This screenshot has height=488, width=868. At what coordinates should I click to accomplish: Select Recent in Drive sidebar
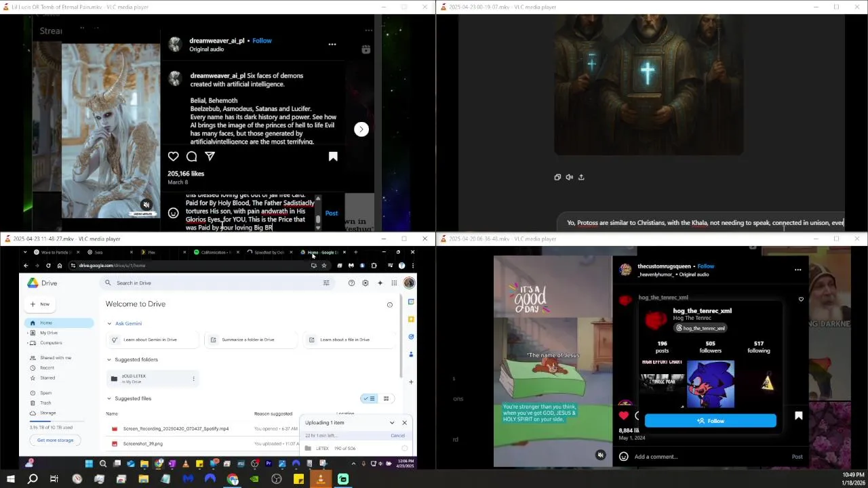tap(47, 368)
